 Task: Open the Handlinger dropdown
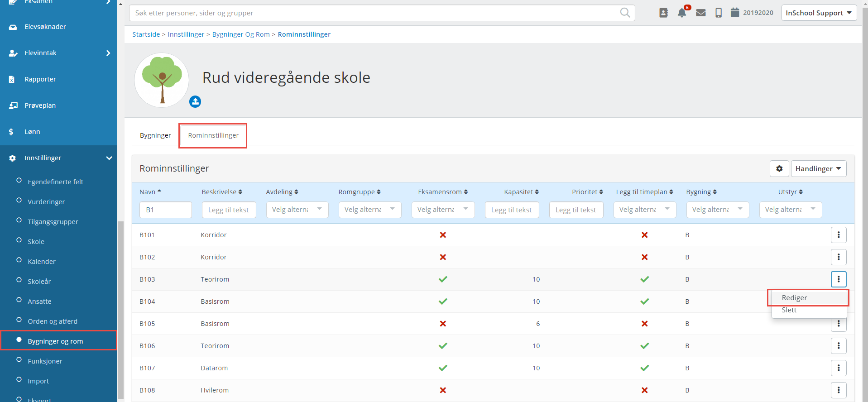coord(819,168)
